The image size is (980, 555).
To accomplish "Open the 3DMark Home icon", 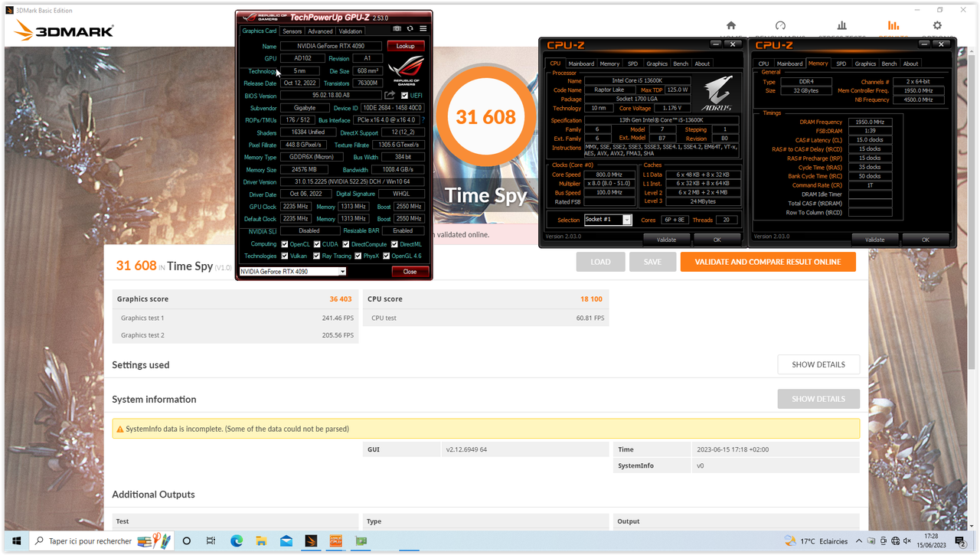I will (731, 25).
